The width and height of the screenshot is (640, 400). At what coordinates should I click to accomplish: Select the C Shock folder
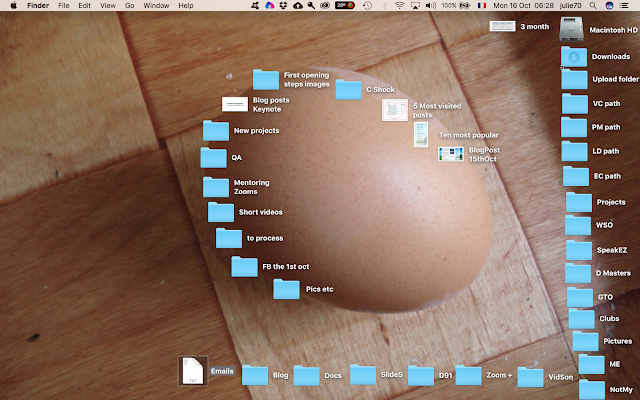pyautogui.click(x=348, y=89)
